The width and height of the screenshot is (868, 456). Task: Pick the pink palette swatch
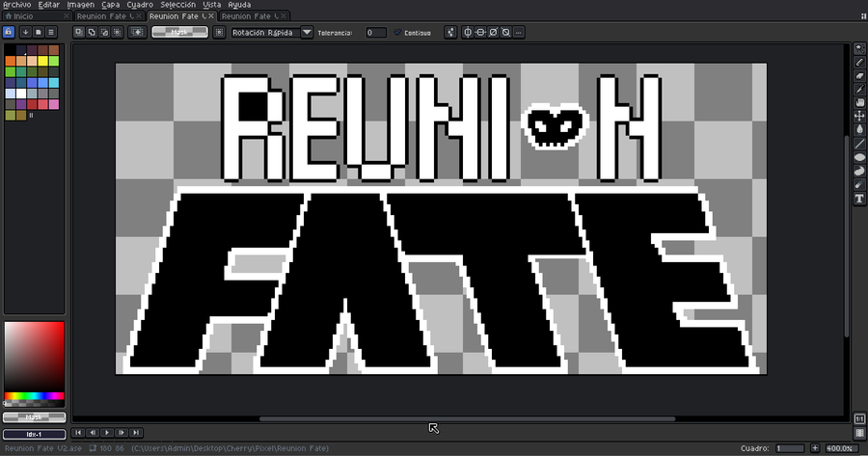coord(54,104)
